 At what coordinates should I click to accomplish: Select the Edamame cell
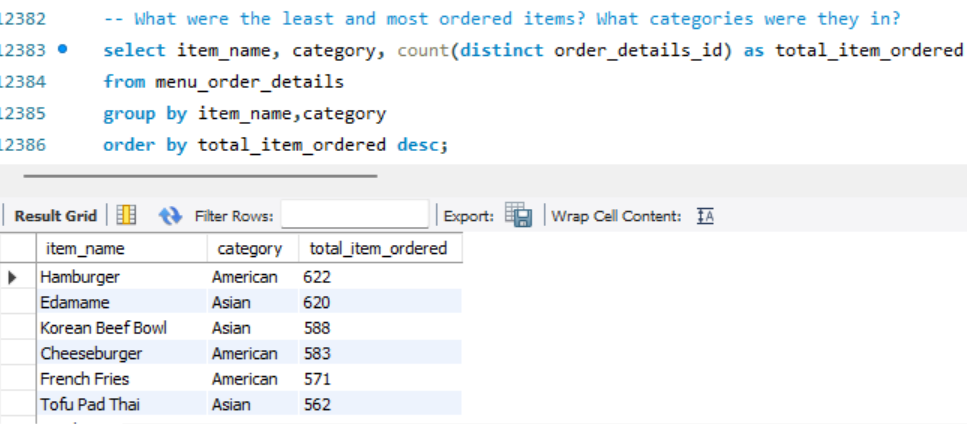point(122,302)
